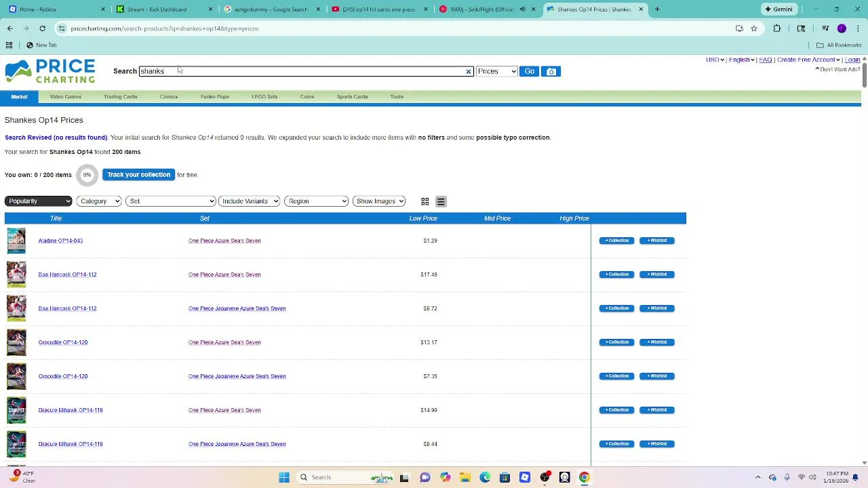The image size is (868, 488).
Task: Open Sports Cards menu
Action: [352, 97]
